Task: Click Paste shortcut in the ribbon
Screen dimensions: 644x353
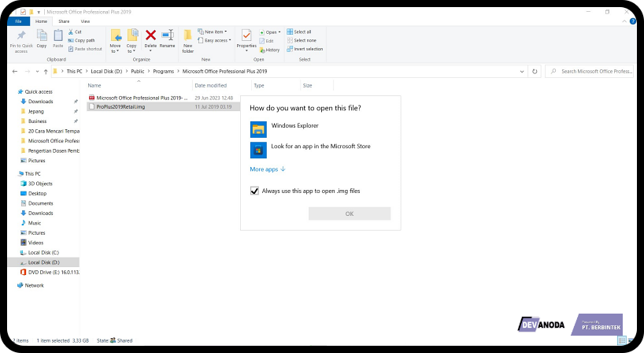Action: [x=85, y=49]
